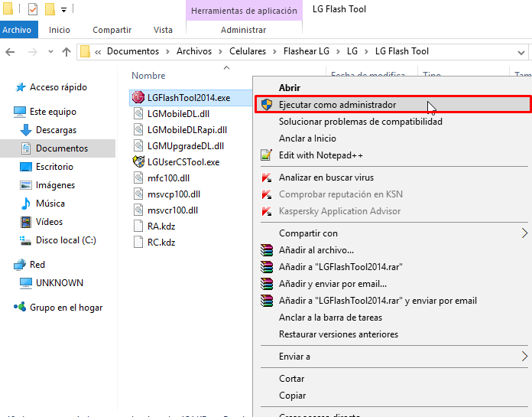Sort files by the Nombre column header
This screenshot has height=417, width=532.
148,76
